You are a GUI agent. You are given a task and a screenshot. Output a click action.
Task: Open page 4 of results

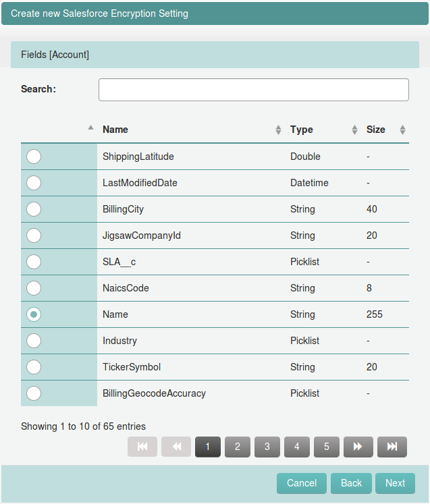(297, 447)
